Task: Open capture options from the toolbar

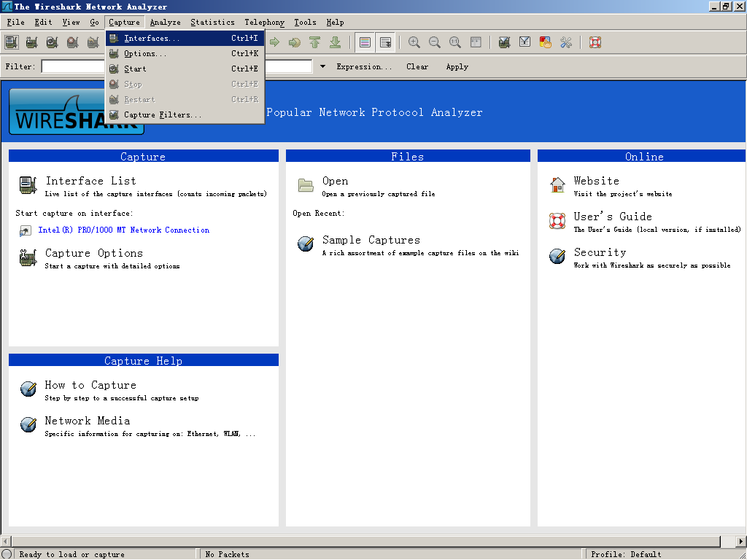Action: click(32, 42)
